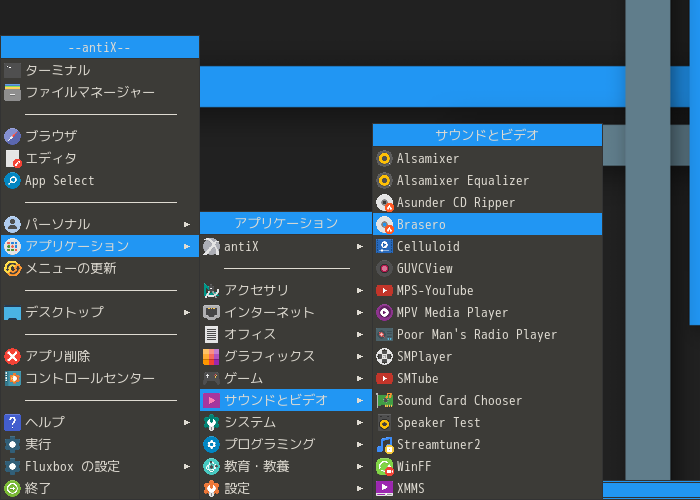This screenshot has width=700, height=500.
Task: Click the XMMS player icon
Action: [384, 488]
